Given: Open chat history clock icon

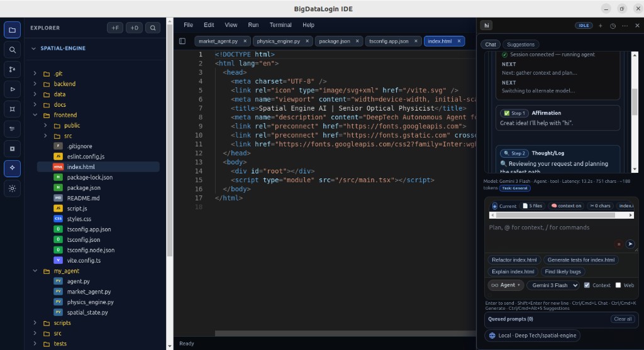Looking at the screenshot, I should point(613,25).
